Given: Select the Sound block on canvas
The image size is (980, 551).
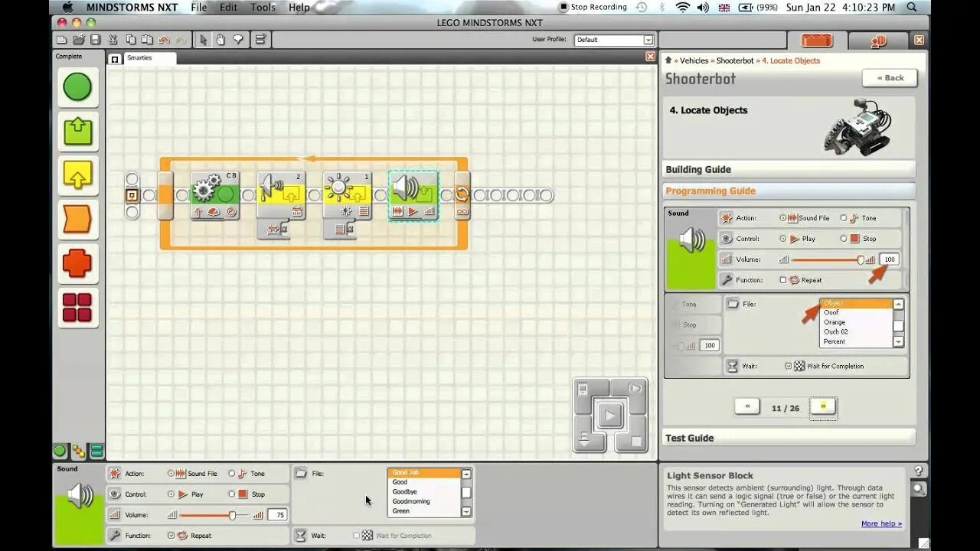Looking at the screenshot, I should coord(413,196).
